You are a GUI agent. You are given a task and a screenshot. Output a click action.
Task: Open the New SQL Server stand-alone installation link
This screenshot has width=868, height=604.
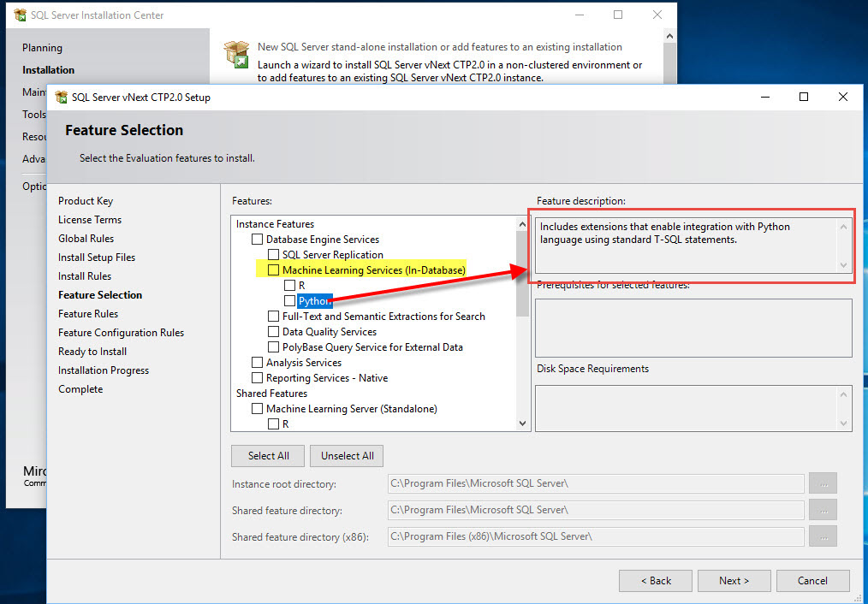(440, 47)
